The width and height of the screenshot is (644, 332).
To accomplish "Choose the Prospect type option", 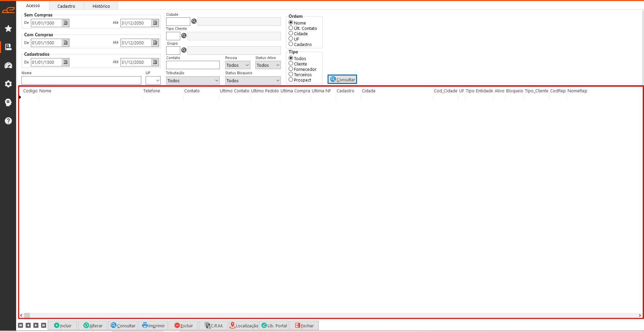I will [x=291, y=80].
